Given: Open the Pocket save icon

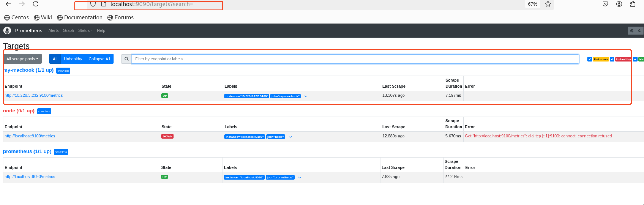Looking at the screenshot, I should 605,4.
